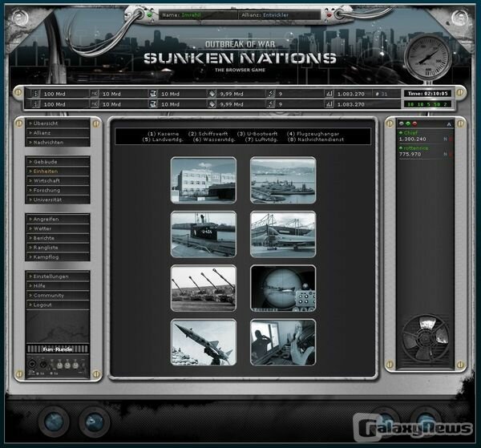This screenshot has height=448, width=481.
Task: Click the green indicator light left of Name field
Action: [x=150, y=14]
